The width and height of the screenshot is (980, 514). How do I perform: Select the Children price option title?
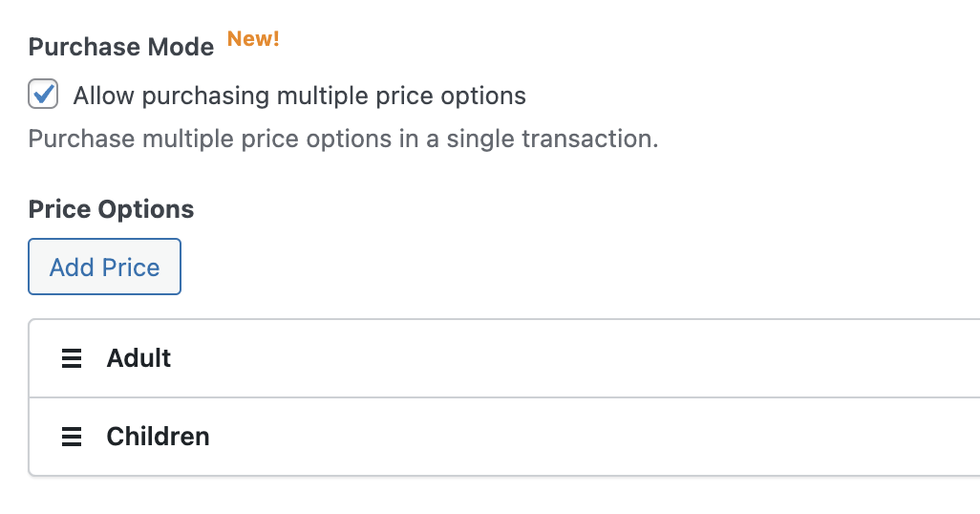[x=158, y=437]
